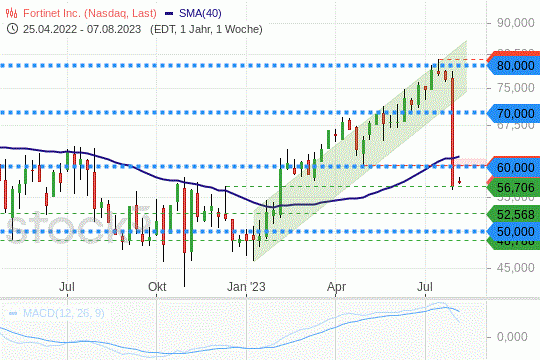Click the 'Okt' time axis label
The image size is (540, 360).
157,287
